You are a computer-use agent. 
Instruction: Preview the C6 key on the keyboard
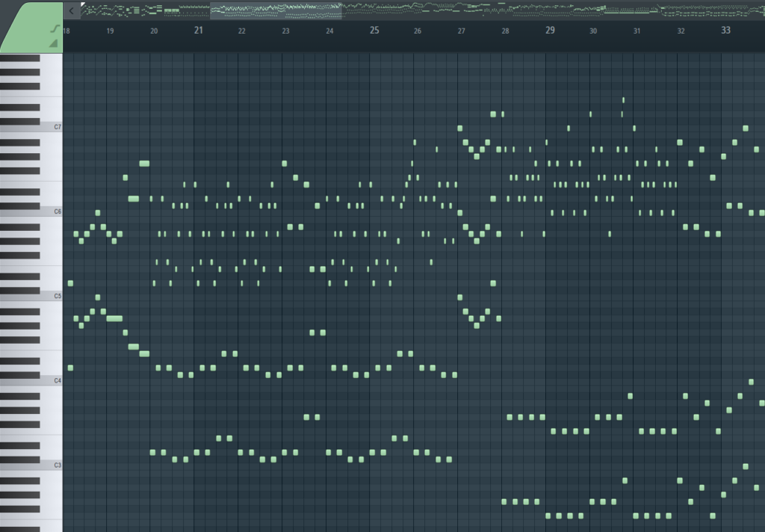pyautogui.click(x=31, y=212)
